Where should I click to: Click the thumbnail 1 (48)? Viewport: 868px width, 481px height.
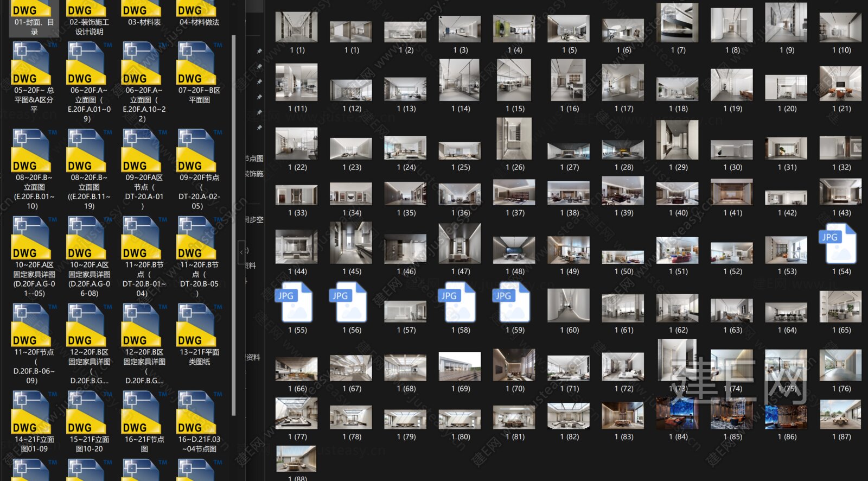pyautogui.click(x=514, y=250)
